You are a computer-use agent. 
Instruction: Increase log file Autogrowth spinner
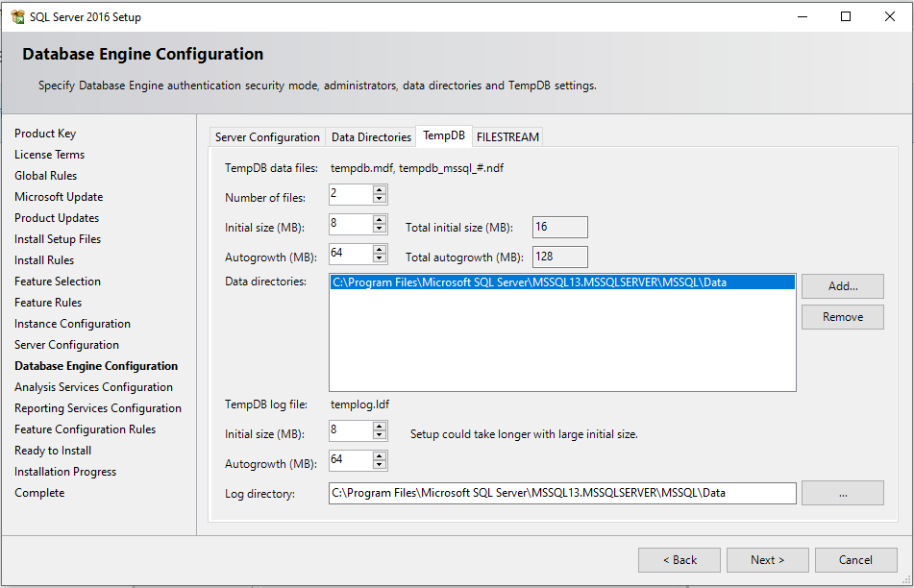[x=380, y=455]
